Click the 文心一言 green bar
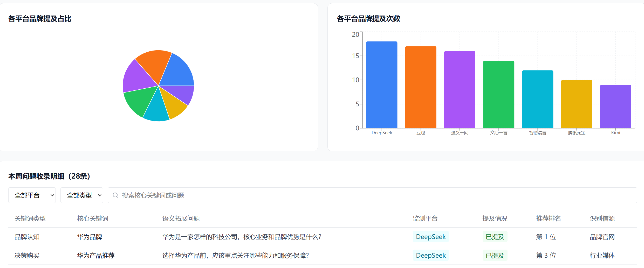The height and width of the screenshot is (268, 644). 498,94
